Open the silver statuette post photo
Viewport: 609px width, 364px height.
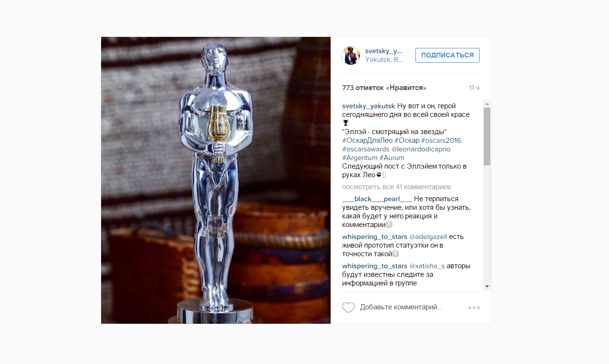tap(216, 180)
